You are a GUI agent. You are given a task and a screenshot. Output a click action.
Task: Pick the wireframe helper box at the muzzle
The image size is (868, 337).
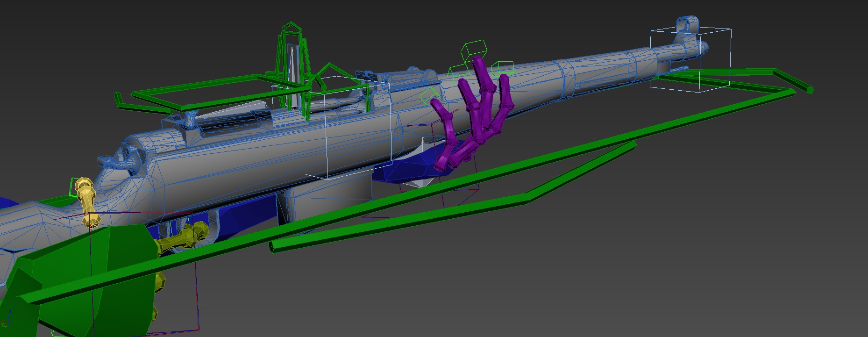(x=690, y=60)
